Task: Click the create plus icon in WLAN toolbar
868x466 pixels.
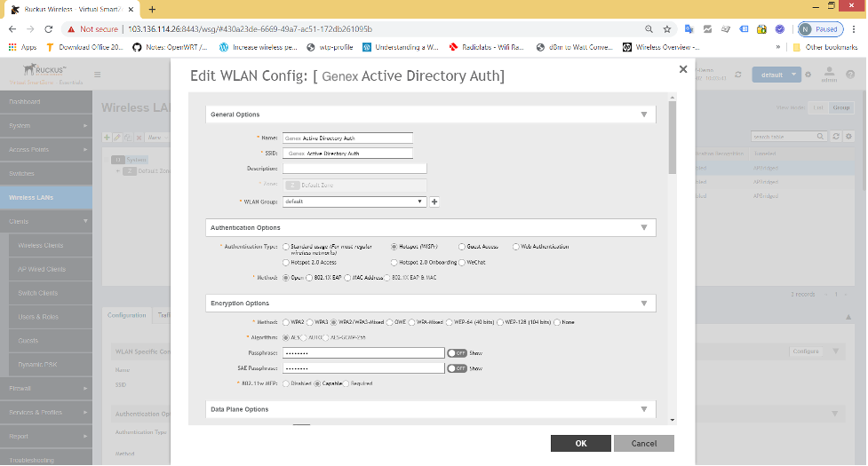Action: (107, 137)
